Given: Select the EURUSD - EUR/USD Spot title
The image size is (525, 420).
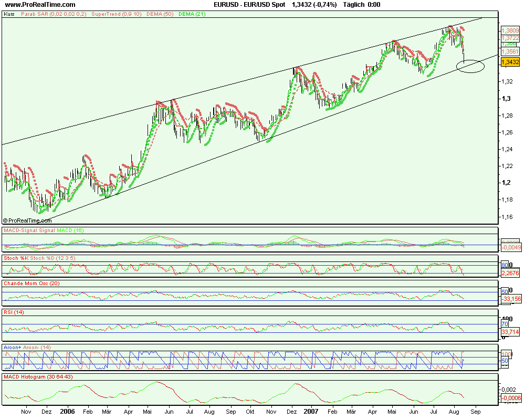Looking at the screenshot, I should [249, 5].
